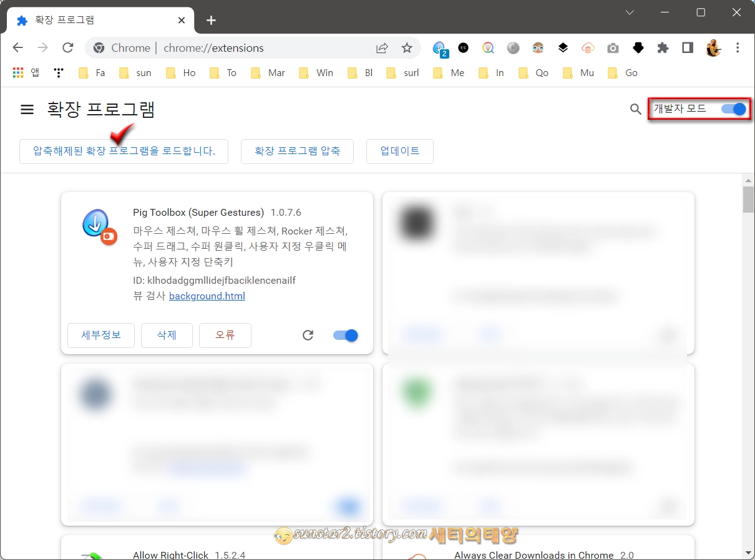Click the cloud downloads extension icon
755x560 pixels.
[588, 47]
